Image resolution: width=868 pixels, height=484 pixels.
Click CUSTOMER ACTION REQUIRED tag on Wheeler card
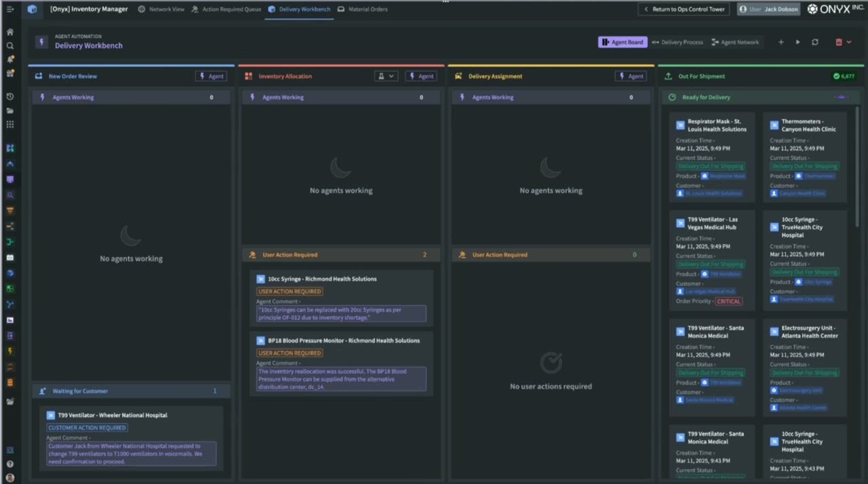tap(87, 428)
